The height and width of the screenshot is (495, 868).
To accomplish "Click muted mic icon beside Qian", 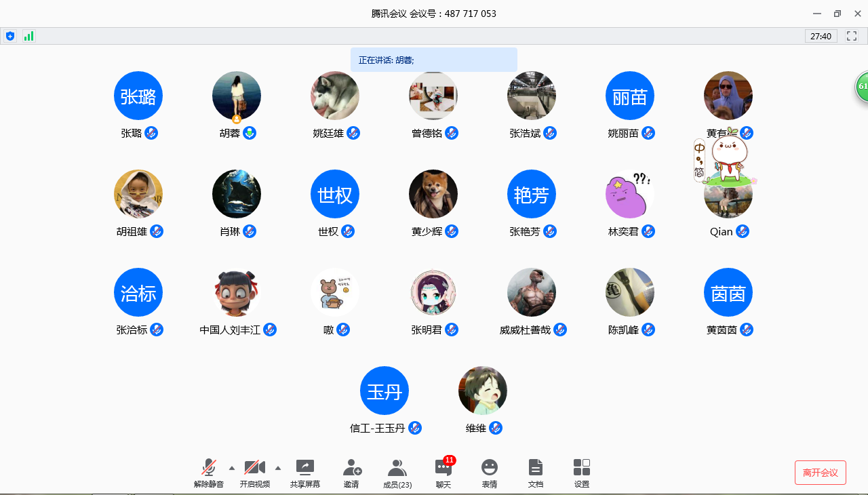I will [x=743, y=231].
